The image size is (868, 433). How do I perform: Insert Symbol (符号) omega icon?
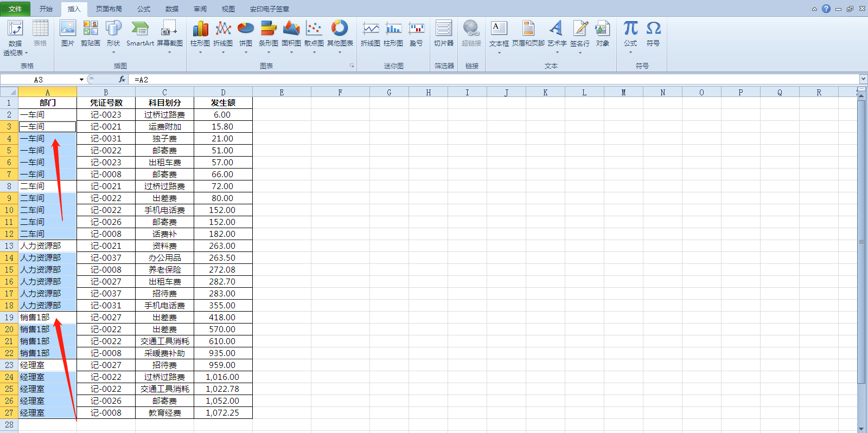click(653, 28)
